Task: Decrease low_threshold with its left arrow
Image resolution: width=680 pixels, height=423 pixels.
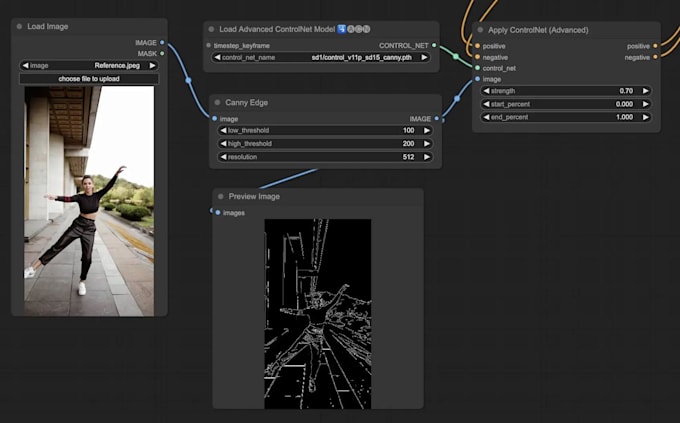Action: [x=223, y=130]
